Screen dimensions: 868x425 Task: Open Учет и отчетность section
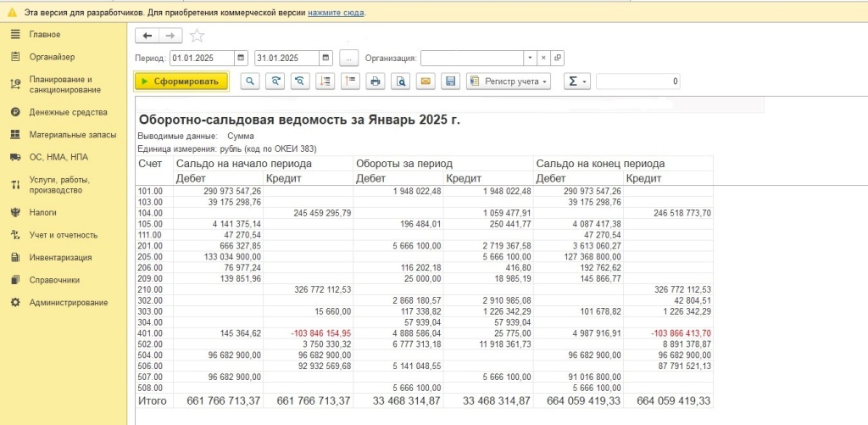click(x=63, y=235)
